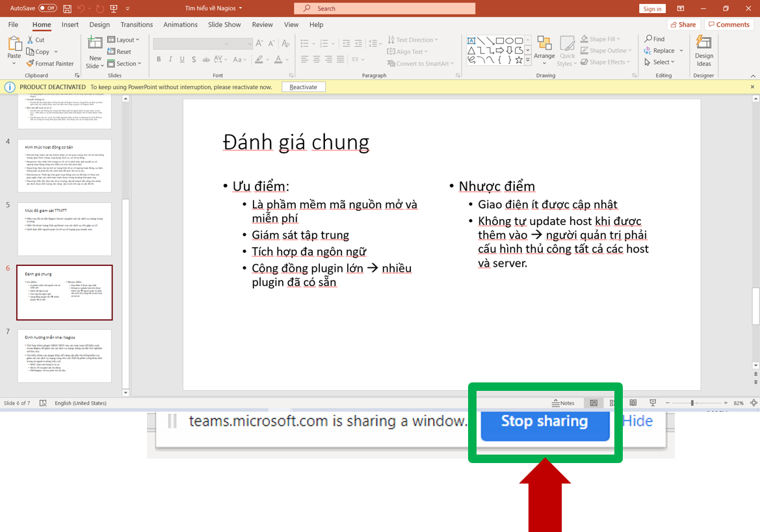This screenshot has width=760, height=532.
Task: Apply Bold formatting
Action: coord(159,59)
